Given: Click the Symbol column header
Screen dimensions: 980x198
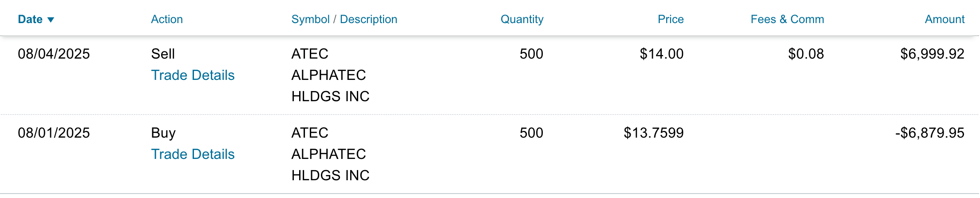Looking at the screenshot, I should point(310,20).
